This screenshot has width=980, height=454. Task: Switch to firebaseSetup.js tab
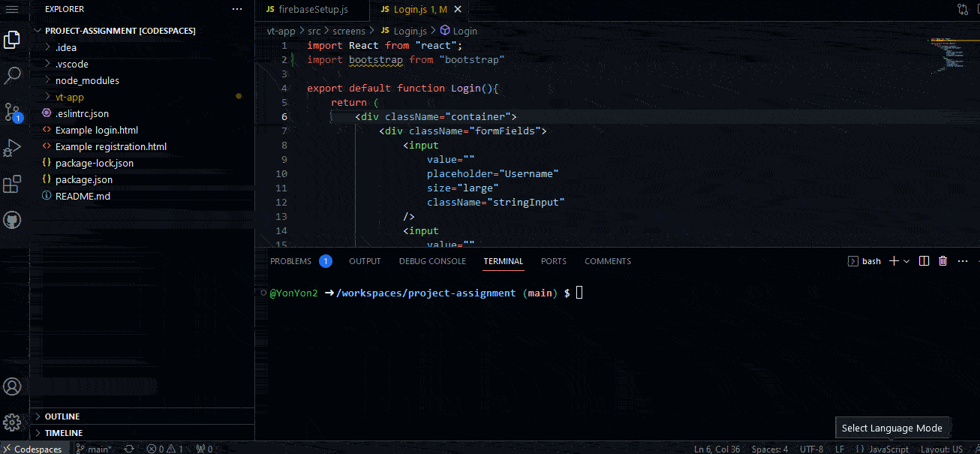(x=314, y=10)
